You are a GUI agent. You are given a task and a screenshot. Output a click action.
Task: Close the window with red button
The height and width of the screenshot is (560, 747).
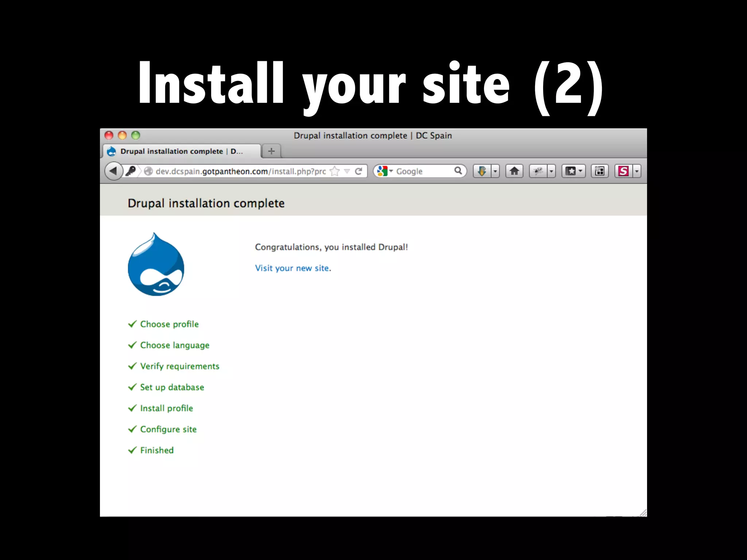click(x=109, y=135)
